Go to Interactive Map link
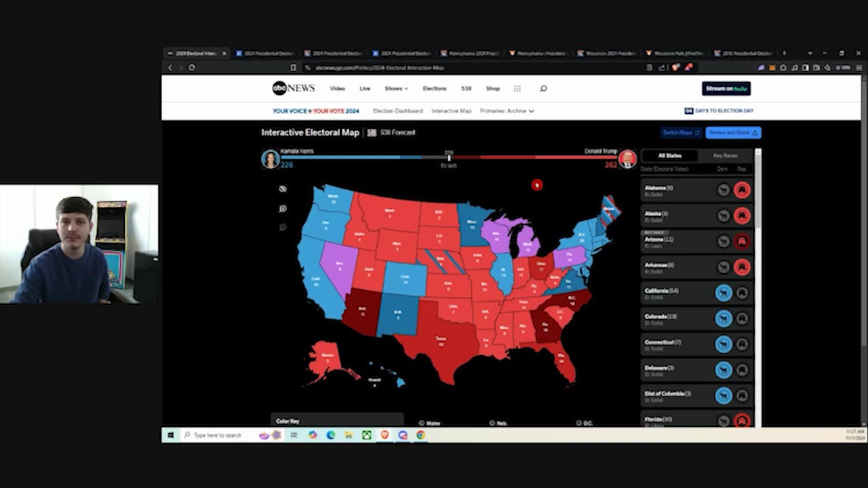Image resolution: width=868 pixels, height=488 pixels. pyautogui.click(x=452, y=111)
